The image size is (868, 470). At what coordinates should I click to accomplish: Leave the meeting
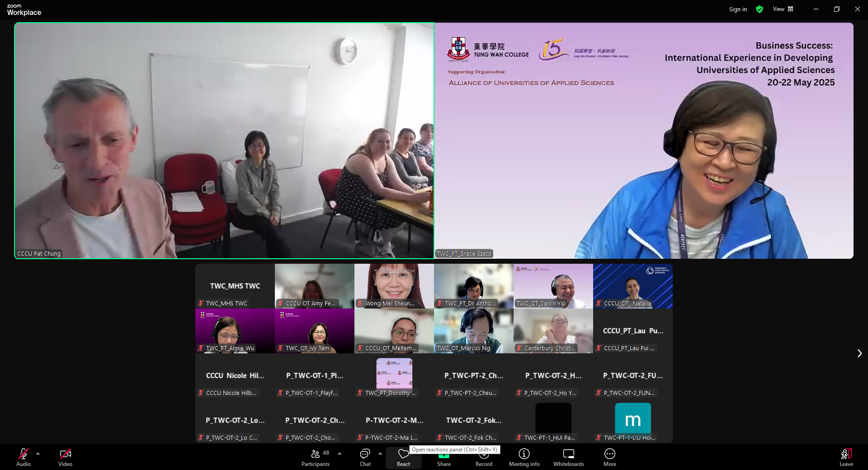[846, 457]
